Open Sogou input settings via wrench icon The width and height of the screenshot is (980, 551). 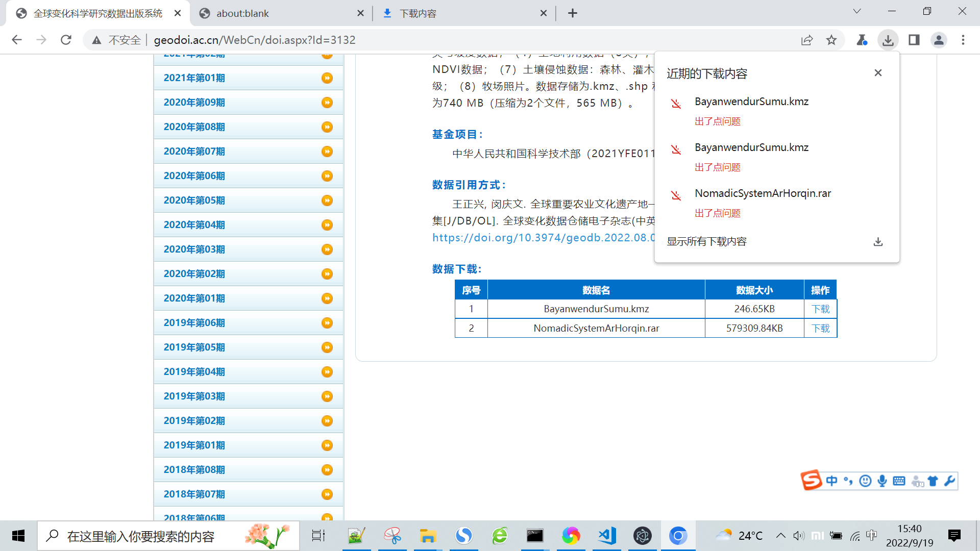[x=950, y=481]
